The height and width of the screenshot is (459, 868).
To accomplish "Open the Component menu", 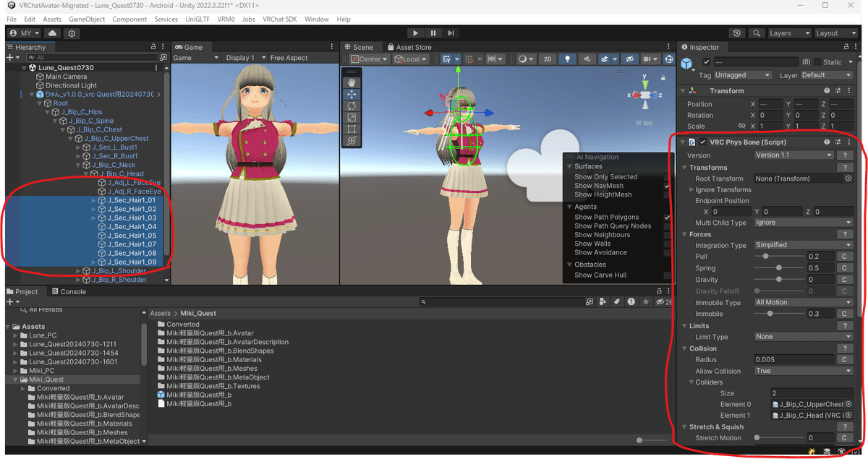I will [x=129, y=20].
